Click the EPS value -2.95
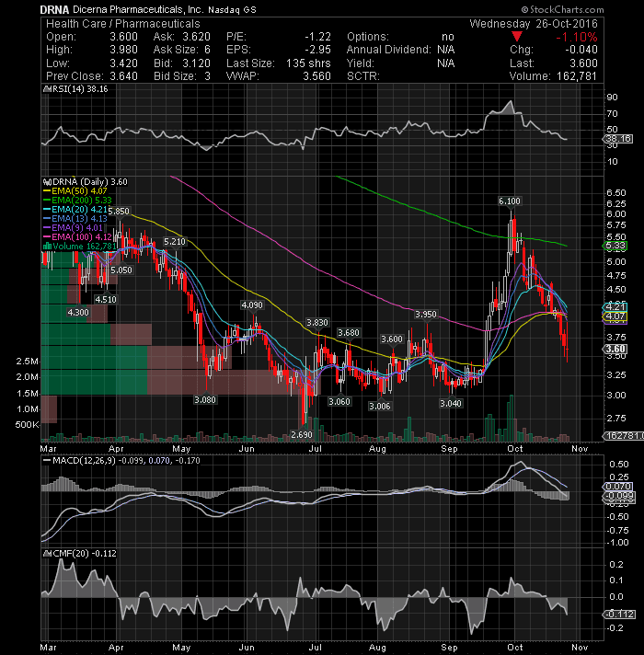 (317, 50)
